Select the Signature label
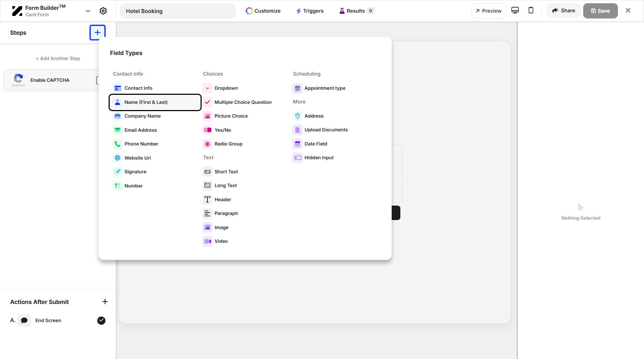Screen dimensions: 644x359 point(135,172)
